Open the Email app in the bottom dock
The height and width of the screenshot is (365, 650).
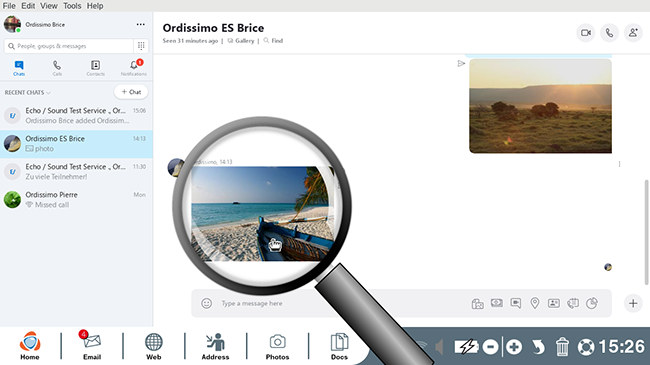point(92,345)
